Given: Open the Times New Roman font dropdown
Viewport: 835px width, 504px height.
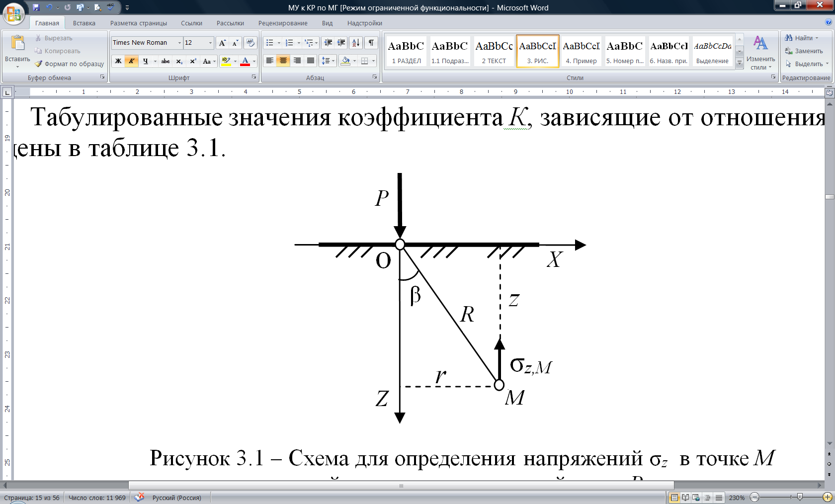Looking at the screenshot, I should coord(179,43).
